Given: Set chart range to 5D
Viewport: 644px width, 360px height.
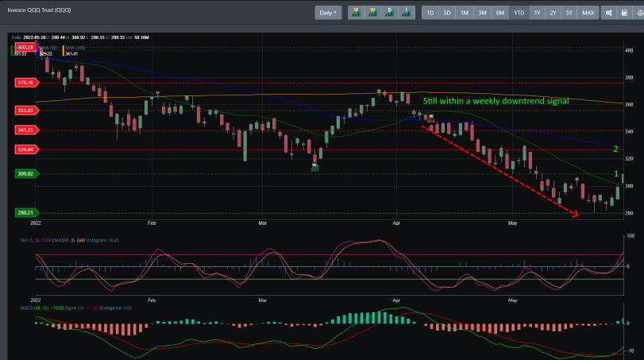Looking at the screenshot, I should (x=447, y=13).
